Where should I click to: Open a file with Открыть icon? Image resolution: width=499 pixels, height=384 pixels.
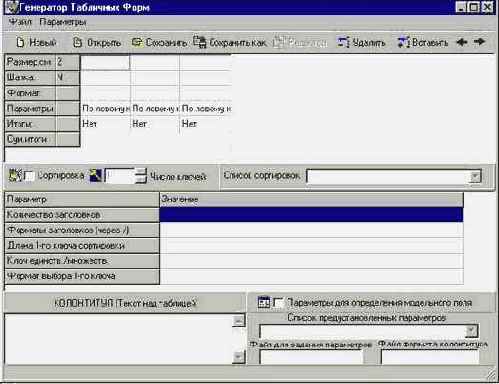pos(77,42)
